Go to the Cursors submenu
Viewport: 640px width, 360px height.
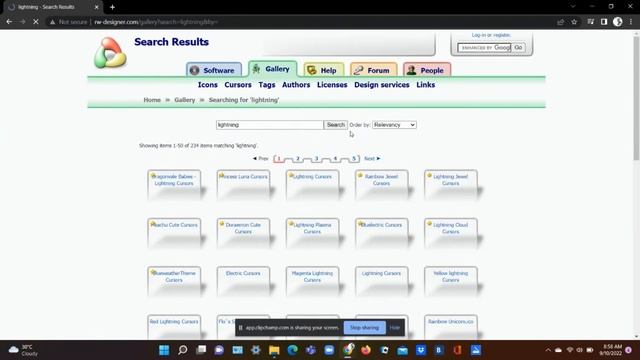click(238, 85)
